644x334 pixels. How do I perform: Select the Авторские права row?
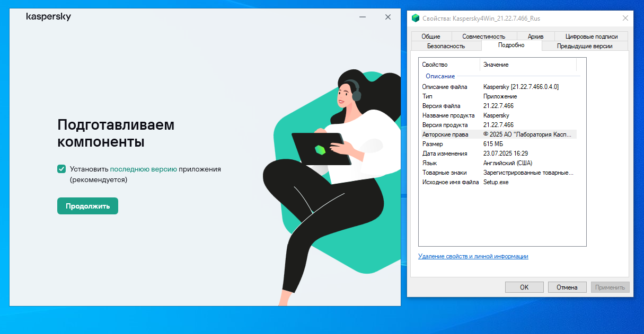coord(498,134)
